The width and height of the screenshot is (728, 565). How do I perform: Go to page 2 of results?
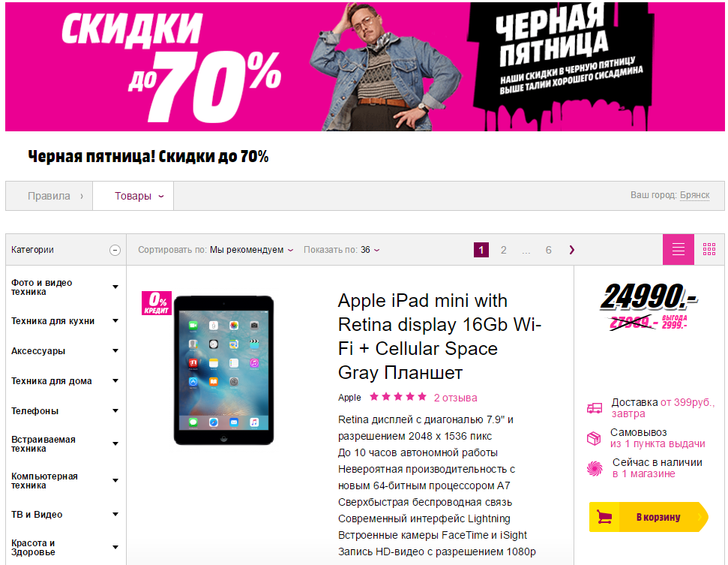pyautogui.click(x=503, y=250)
